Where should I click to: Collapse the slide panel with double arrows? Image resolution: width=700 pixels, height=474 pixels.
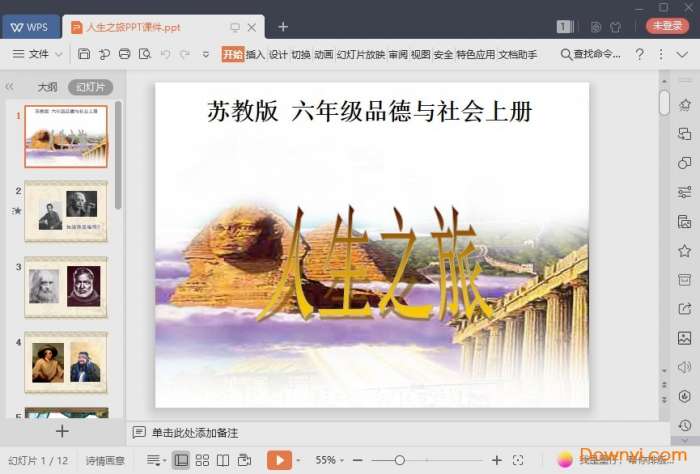(x=9, y=87)
